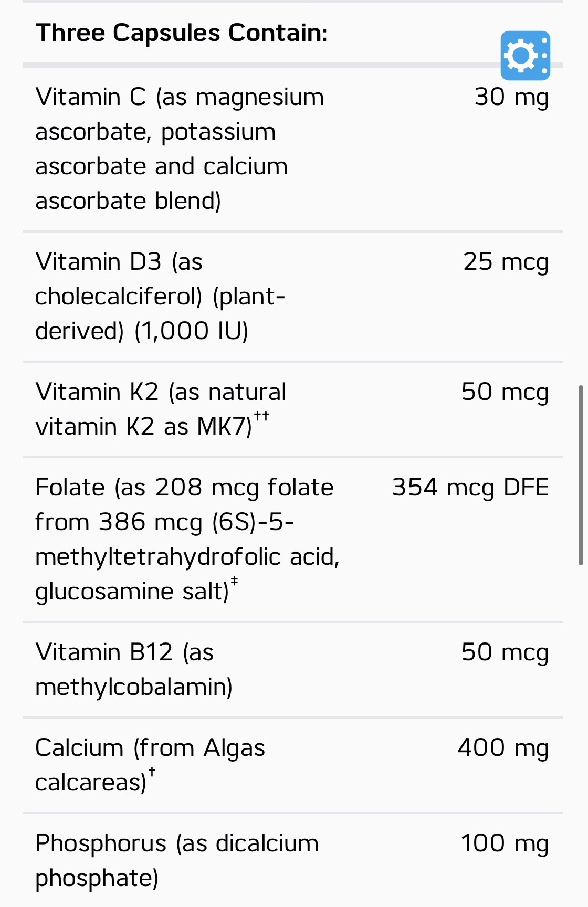Tap the Vitamin C ingredient row
This screenshot has height=907, width=588.
[292, 149]
